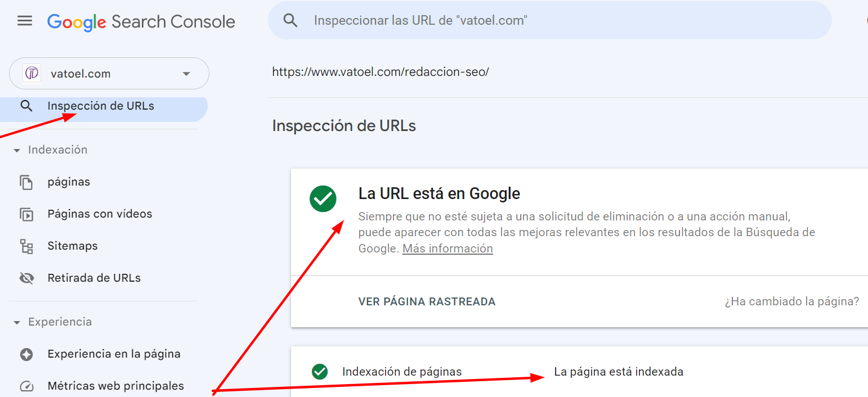The width and height of the screenshot is (868, 397).
Task: Click the green check beside 'La URL está en Google'
Action: [323, 199]
